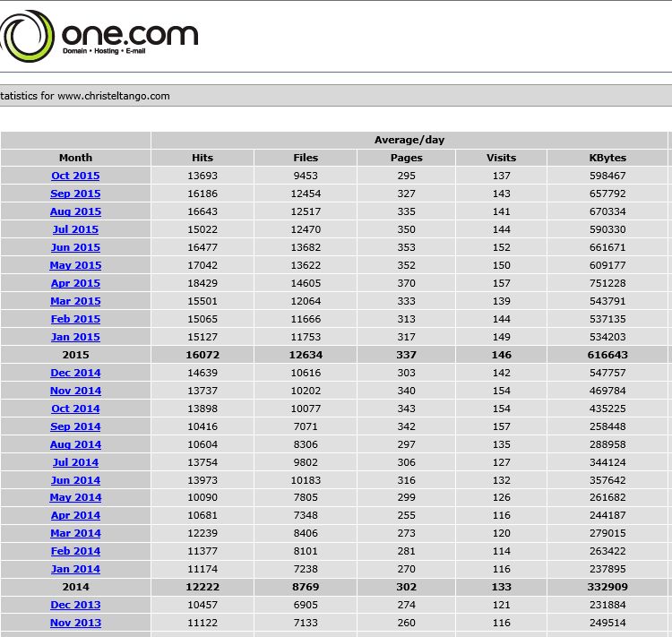
Task: Open the May 2015 statistics link
Action: (x=75, y=266)
